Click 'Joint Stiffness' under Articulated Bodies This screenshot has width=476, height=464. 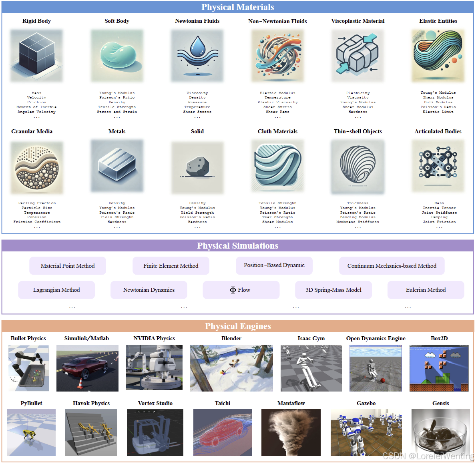coord(439,213)
